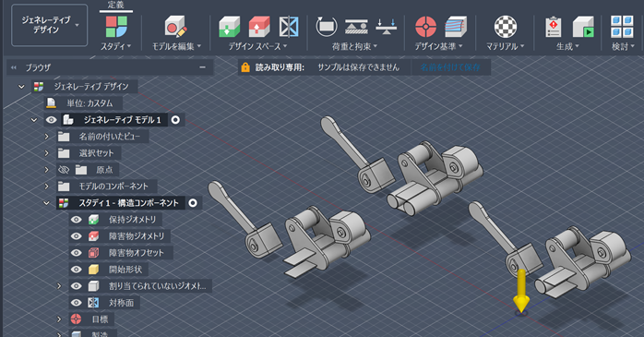Expand the 原点 folder
Viewport: 644px width, 337px height.
point(46,170)
